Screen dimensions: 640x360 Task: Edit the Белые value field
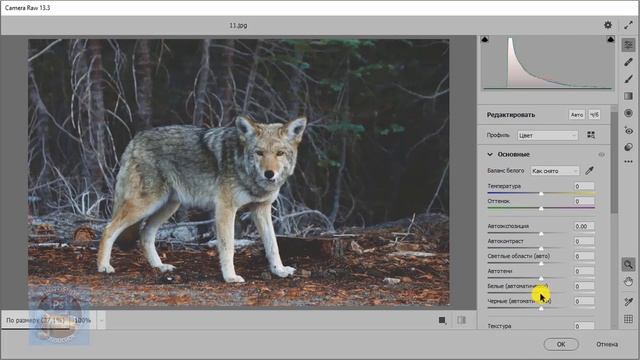point(584,286)
